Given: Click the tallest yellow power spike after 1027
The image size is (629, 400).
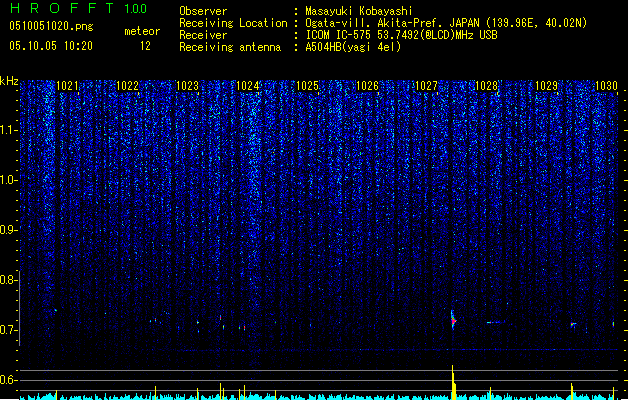Looking at the screenshot, I should click(453, 382).
